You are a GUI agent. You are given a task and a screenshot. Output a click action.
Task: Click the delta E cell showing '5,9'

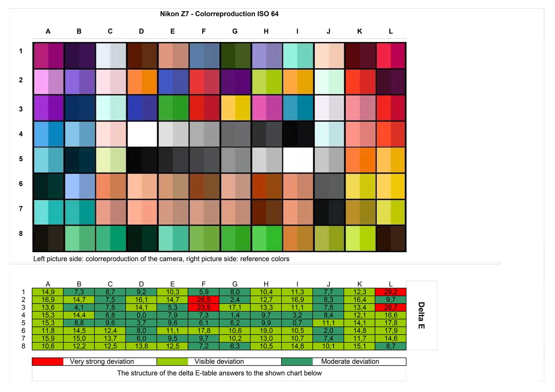point(204,292)
